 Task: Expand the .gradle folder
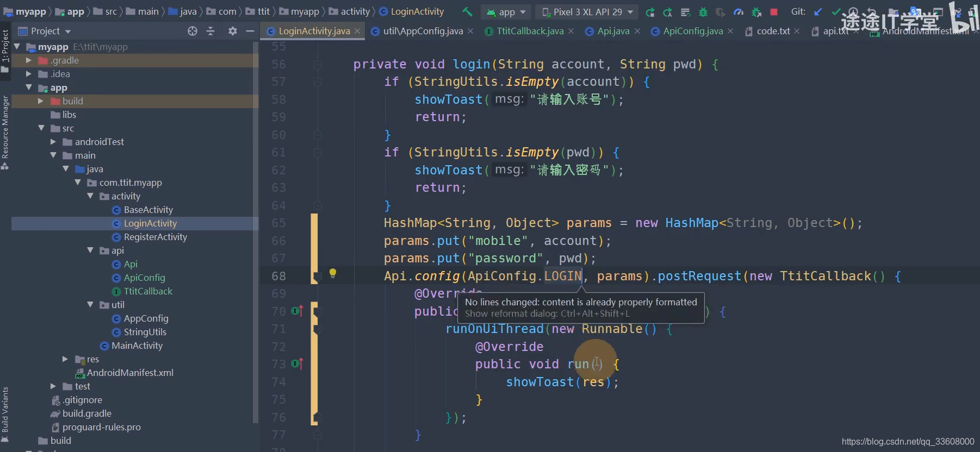[x=29, y=60]
